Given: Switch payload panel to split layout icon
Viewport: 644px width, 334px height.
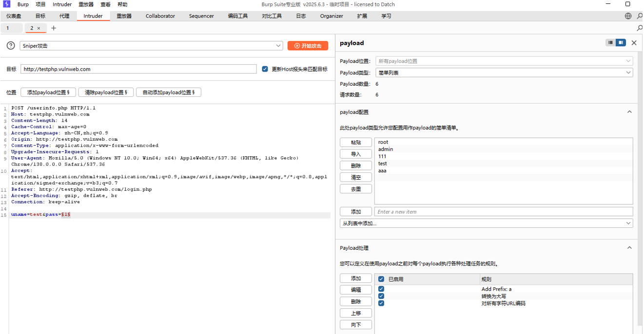Looking at the screenshot, I should (x=621, y=43).
